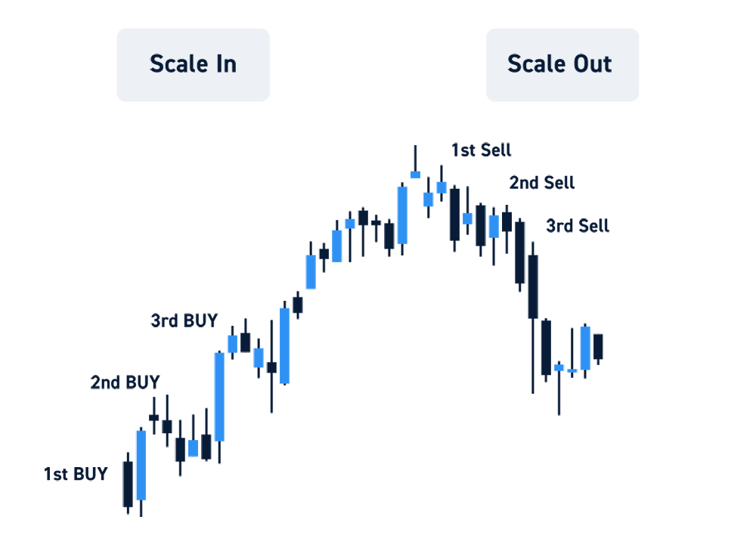Viewport: 756px width, 554px height.
Task: Click the dark candle with the long lower wick after 3rd BUY
Action: tap(271, 367)
